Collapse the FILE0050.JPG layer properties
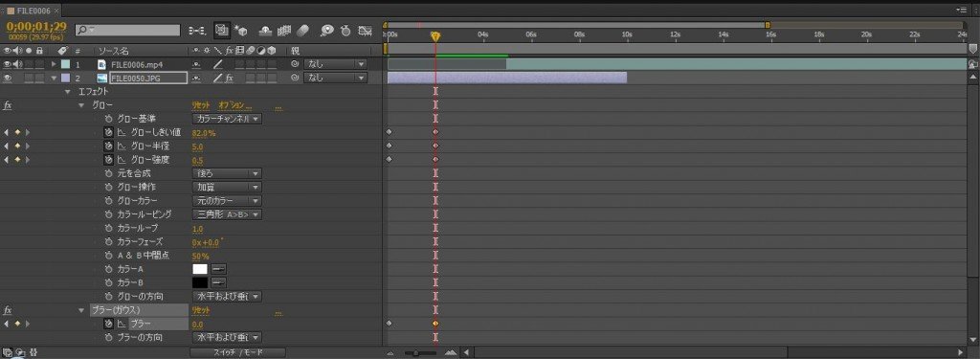980x359 pixels. [x=54, y=79]
